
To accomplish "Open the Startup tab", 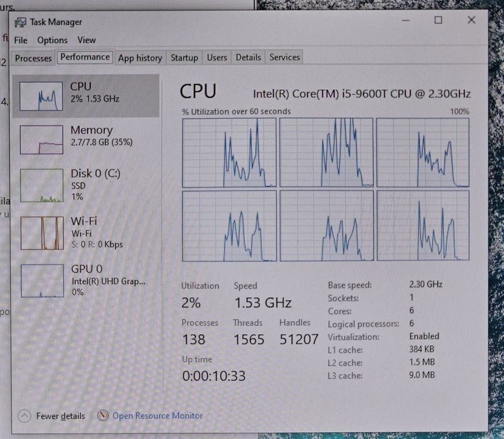I will [x=184, y=58].
